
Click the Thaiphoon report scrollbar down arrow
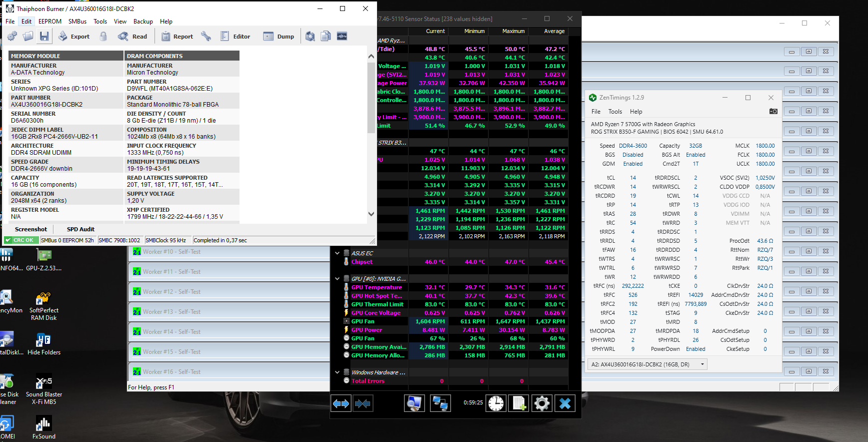point(371,214)
